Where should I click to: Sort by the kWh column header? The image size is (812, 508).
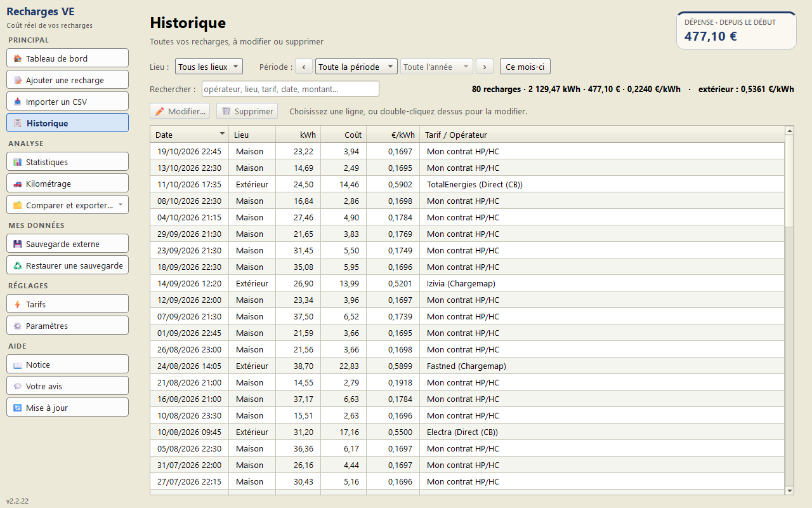(x=298, y=134)
